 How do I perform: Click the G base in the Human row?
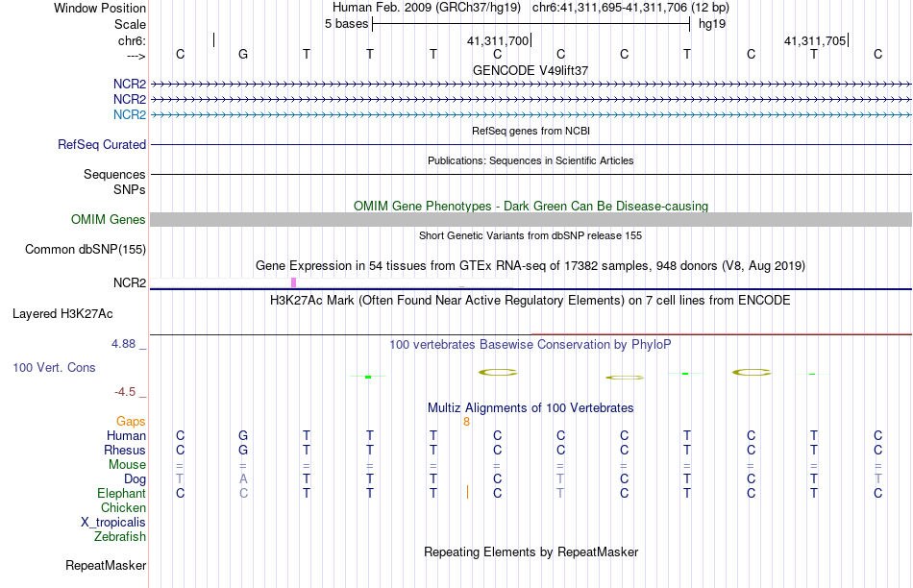[x=243, y=436]
